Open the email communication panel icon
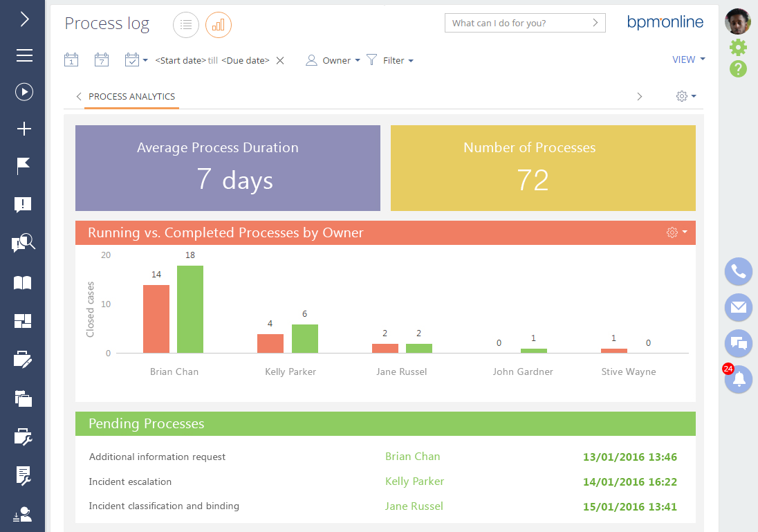Viewport: 758px width, 532px height. click(x=738, y=308)
